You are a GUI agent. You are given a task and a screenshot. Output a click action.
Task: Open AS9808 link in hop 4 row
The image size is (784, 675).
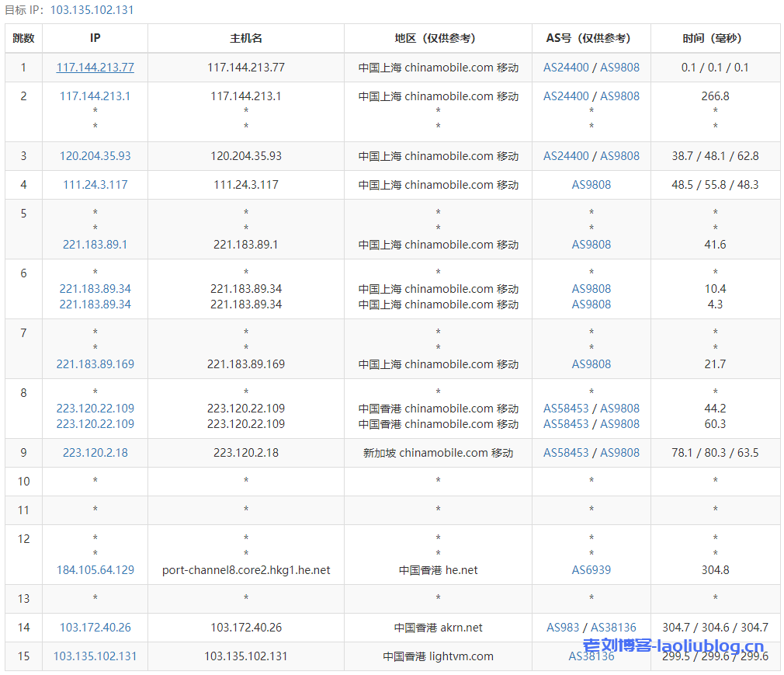(591, 185)
